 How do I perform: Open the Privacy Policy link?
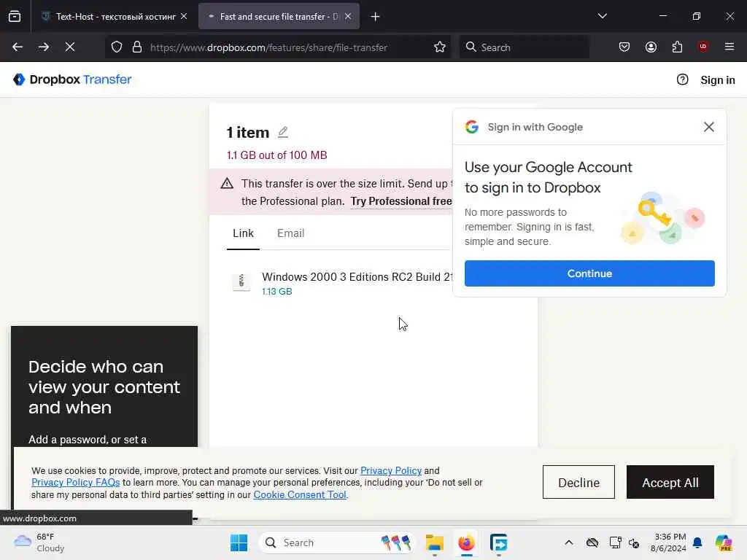pos(391,470)
